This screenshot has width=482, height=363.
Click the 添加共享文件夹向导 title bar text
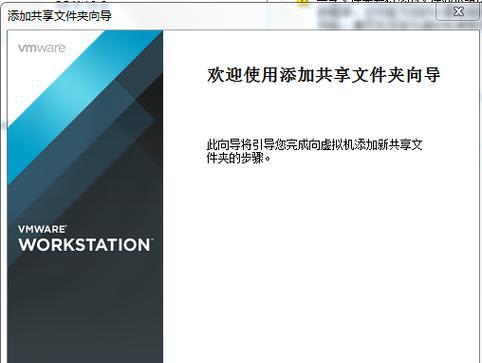tap(60, 16)
